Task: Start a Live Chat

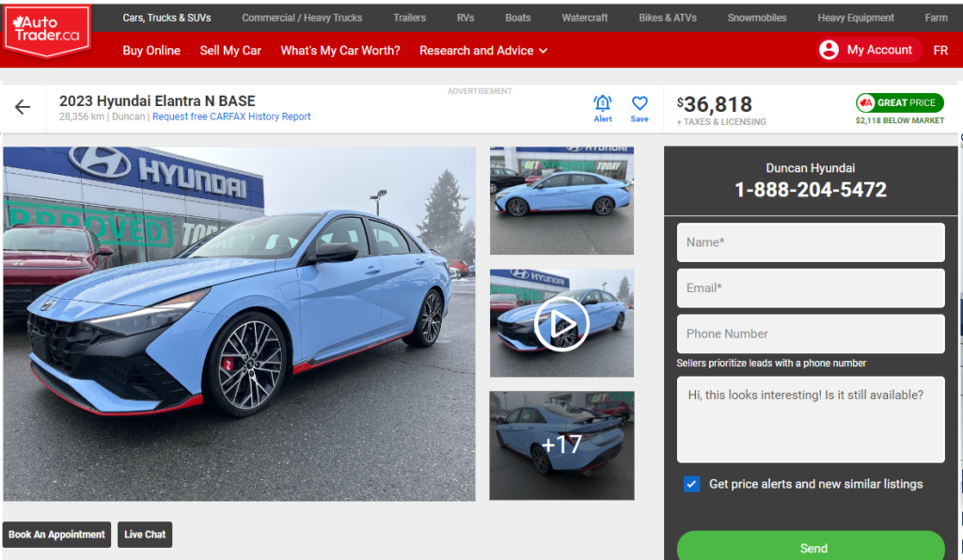Action: [145, 535]
